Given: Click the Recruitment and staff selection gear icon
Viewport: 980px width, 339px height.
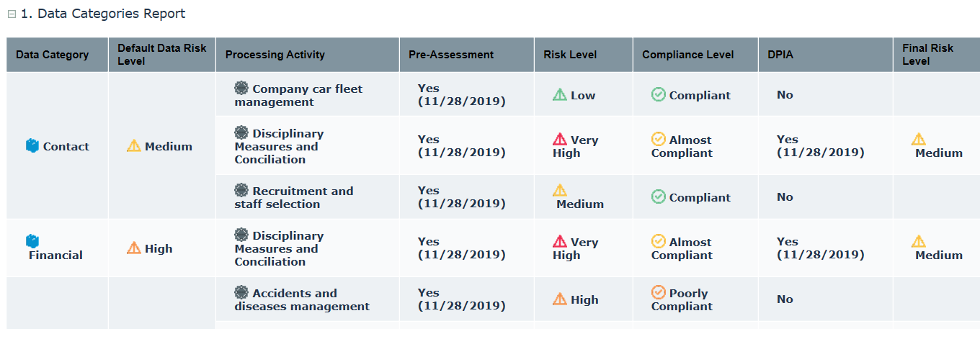Looking at the screenshot, I should pos(241,190).
